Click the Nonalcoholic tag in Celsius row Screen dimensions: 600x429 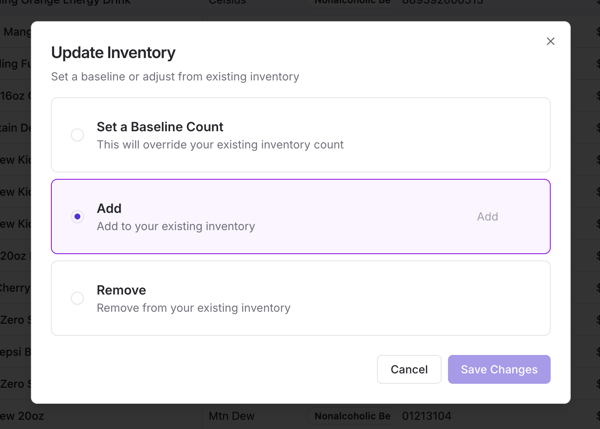(x=352, y=4)
